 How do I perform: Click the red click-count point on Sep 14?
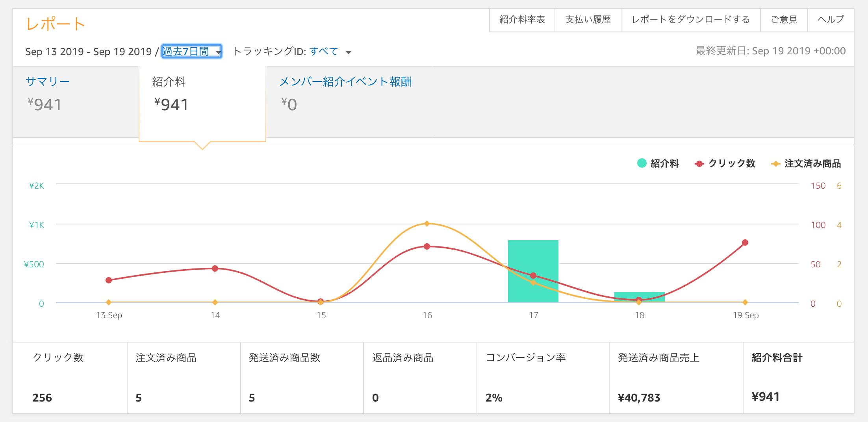point(215,268)
